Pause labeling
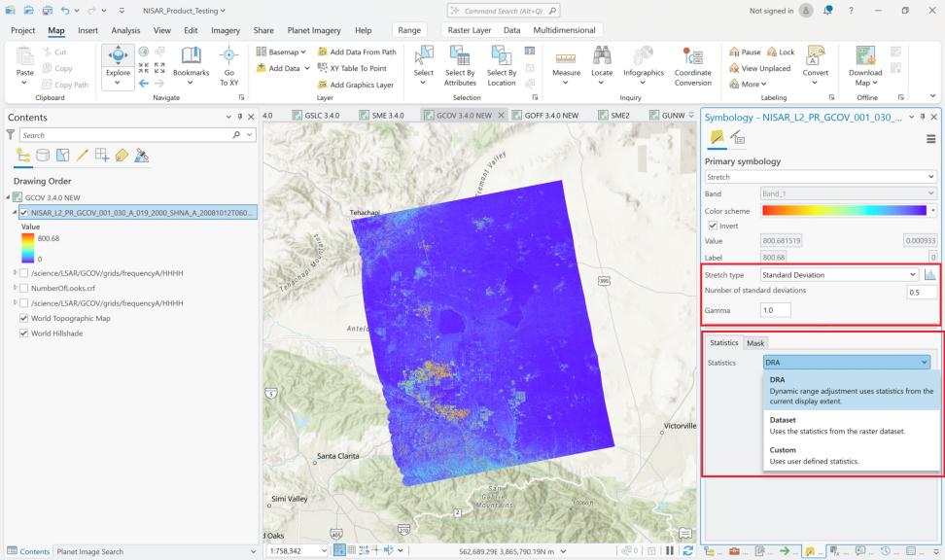Viewport: 945px width, 560px height. point(745,52)
